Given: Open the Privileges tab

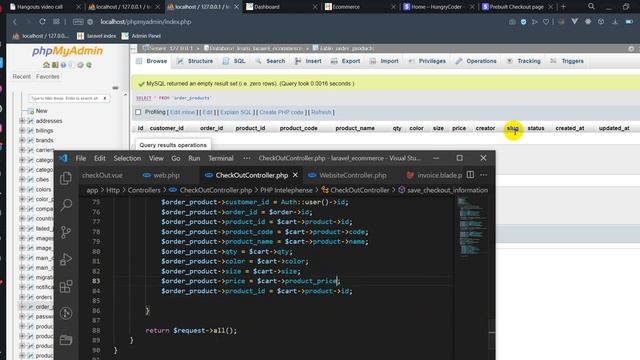Looking at the screenshot, I should click(427, 61).
